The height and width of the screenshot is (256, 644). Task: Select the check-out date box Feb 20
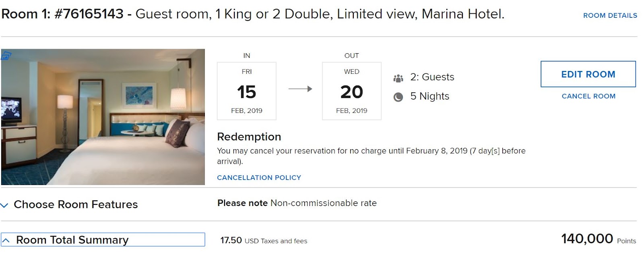pos(351,91)
